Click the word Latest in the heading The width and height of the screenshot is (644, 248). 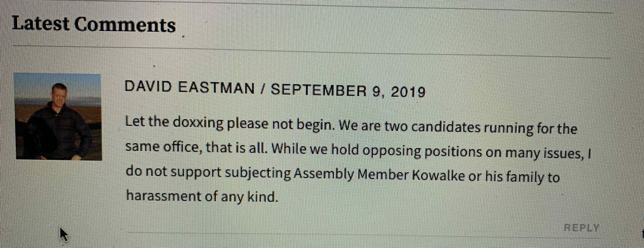tap(41, 24)
